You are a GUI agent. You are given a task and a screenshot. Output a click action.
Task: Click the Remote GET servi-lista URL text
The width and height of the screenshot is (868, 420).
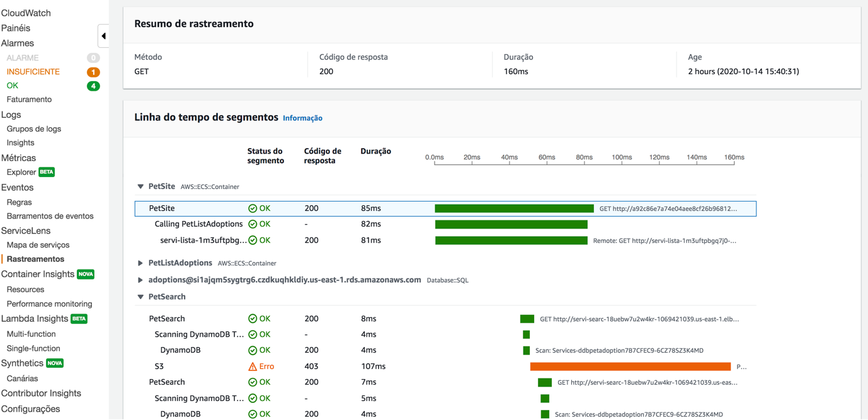pyautogui.click(x=665, y=241)
